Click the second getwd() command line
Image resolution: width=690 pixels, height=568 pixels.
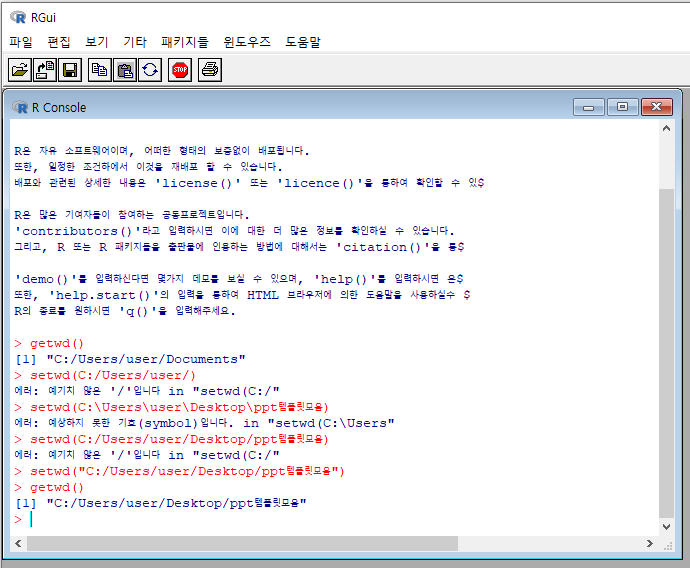(49, 487)
